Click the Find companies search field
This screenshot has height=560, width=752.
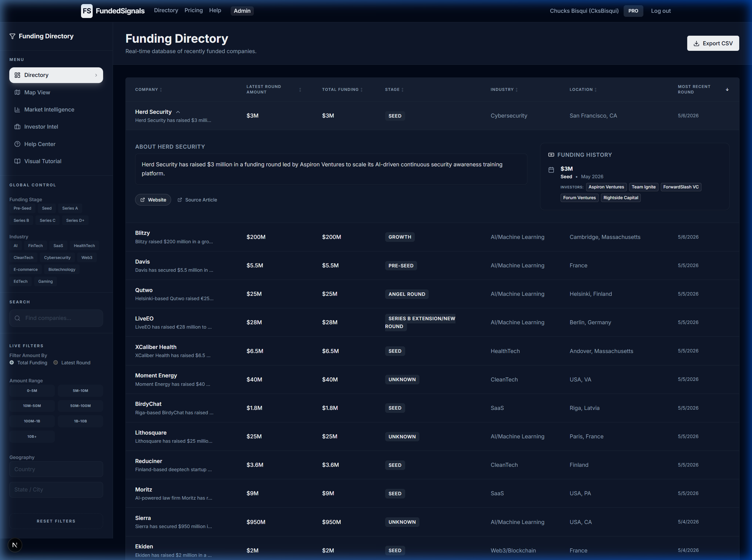point(56,318)
